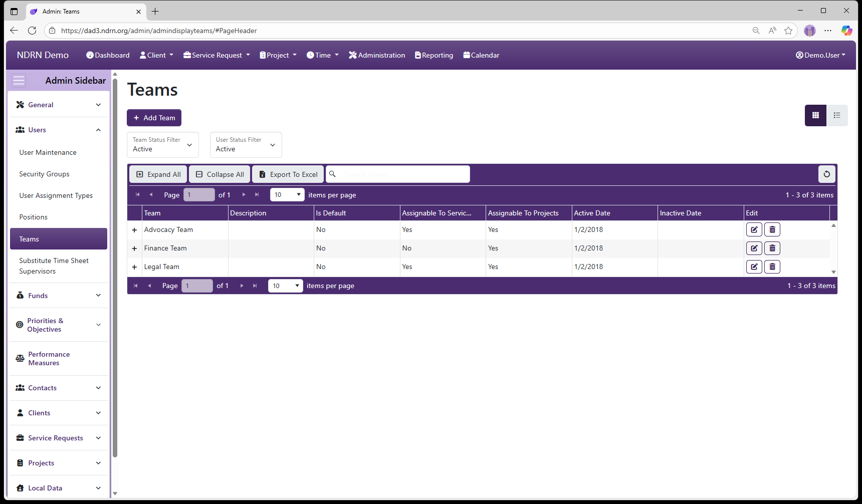Delete the Legal Team row
The image size is (862, 504).
tap(772, 267)
